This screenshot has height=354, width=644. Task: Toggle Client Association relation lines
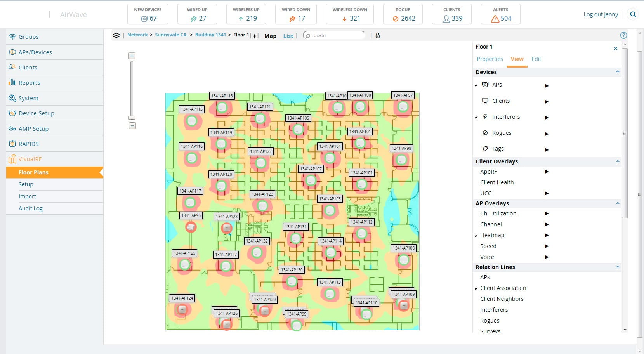click(503, 288)
